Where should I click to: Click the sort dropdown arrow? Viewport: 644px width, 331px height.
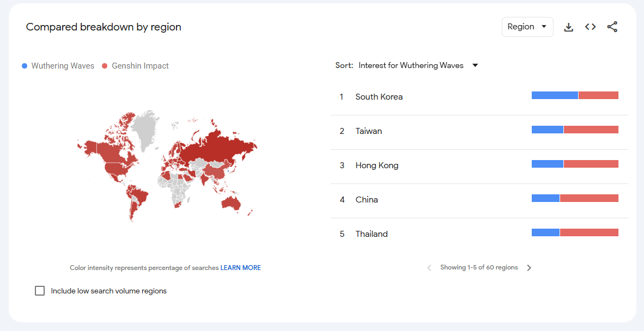pyautogui.click(x=475, y=66)
